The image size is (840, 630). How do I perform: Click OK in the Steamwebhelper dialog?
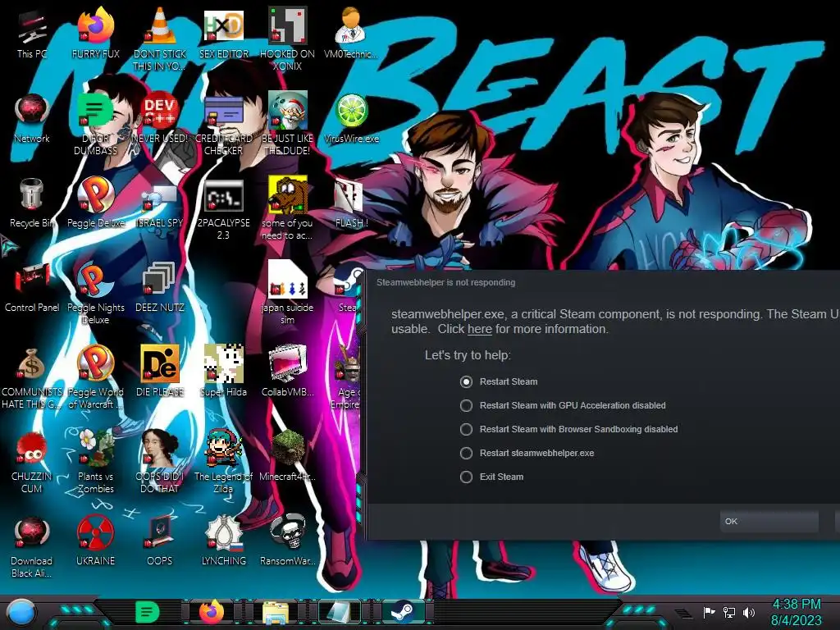(769, 521)
